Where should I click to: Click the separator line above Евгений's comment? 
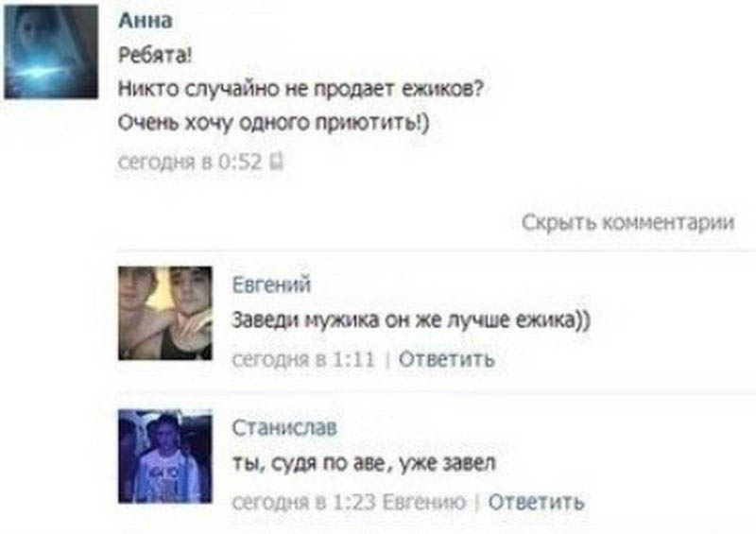[x=437, y=251]
